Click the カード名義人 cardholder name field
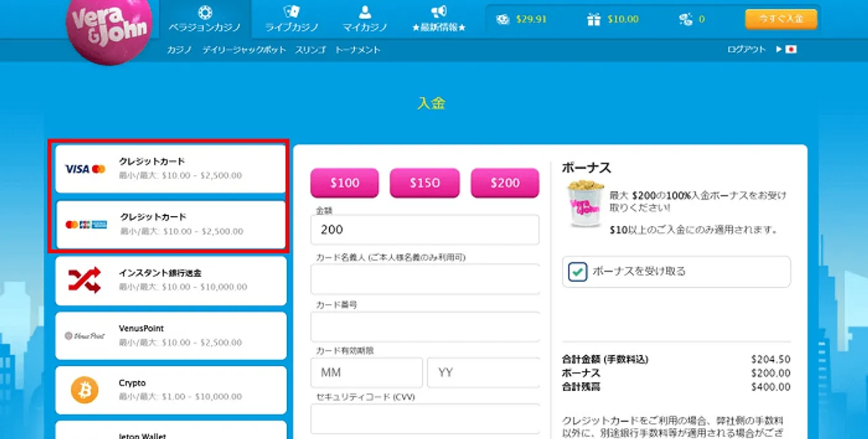868x439 pixels. [x=425, y=278]
